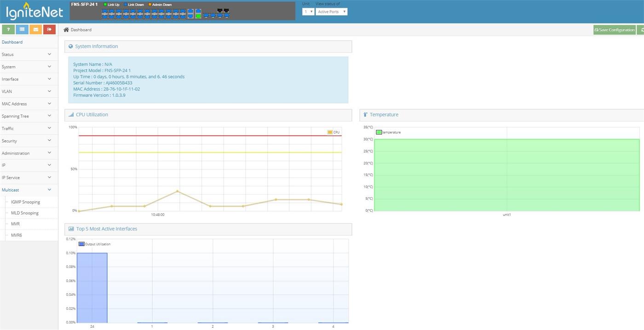Image resolution: width=644 pixels, height=330 pixels.
Task: Open the orange envelope mail icon
Action: click(x=35, y=29)
